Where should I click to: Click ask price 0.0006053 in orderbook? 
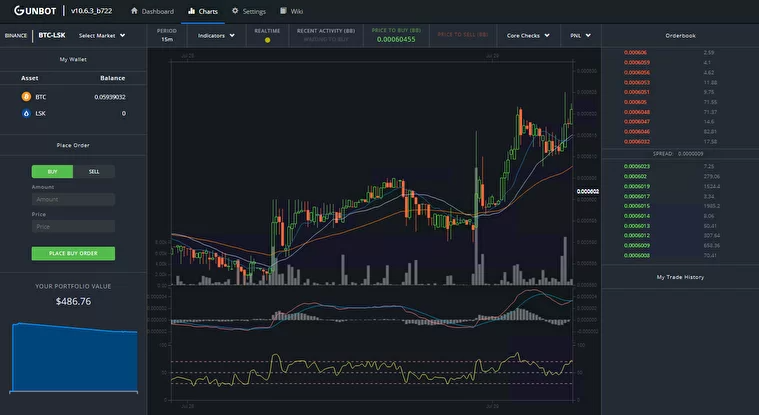(x=637, y=82)
